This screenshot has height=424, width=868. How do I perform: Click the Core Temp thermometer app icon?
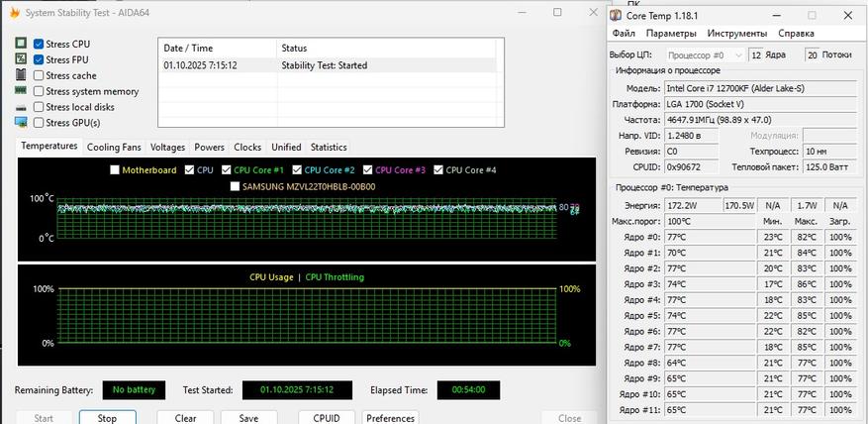(616, 16)
